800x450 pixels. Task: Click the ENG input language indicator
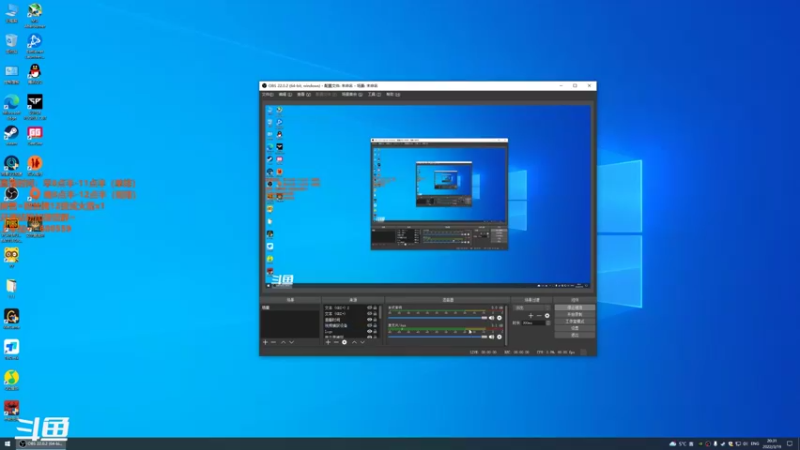click(755, 444)
